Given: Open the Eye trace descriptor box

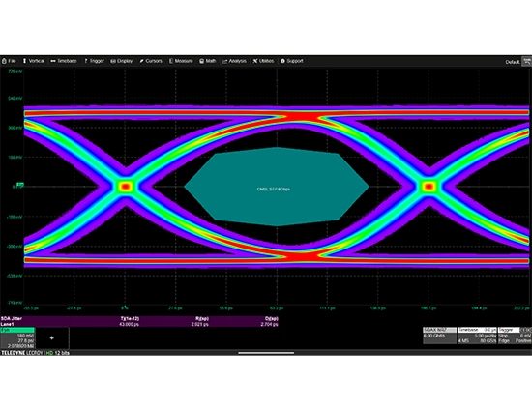Looking at the screenshot, I should click(x=17, y=338).
